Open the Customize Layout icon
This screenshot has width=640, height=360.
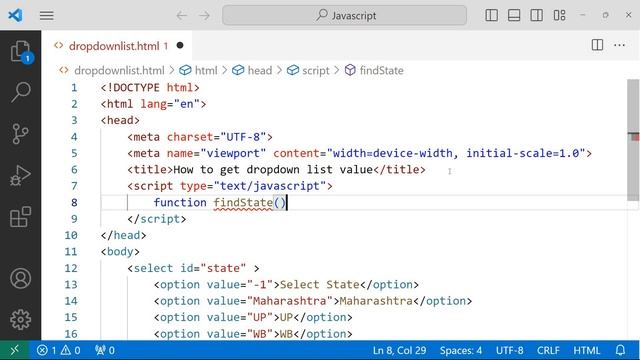(x=559, y=16)
